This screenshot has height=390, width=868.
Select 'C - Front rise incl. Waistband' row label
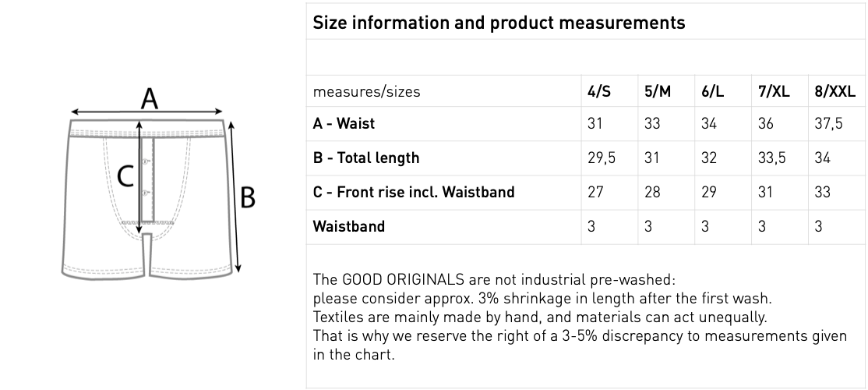pos(413,192)
